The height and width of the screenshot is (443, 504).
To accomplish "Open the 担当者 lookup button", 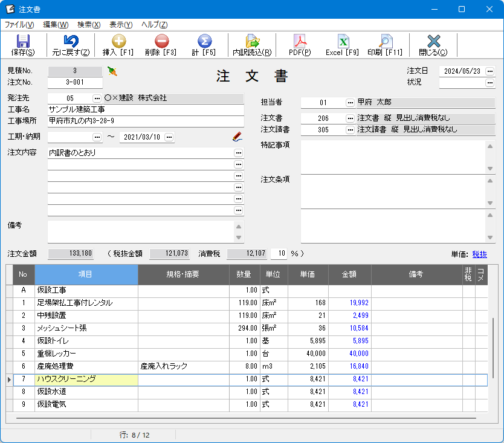I will click(350, 103).
